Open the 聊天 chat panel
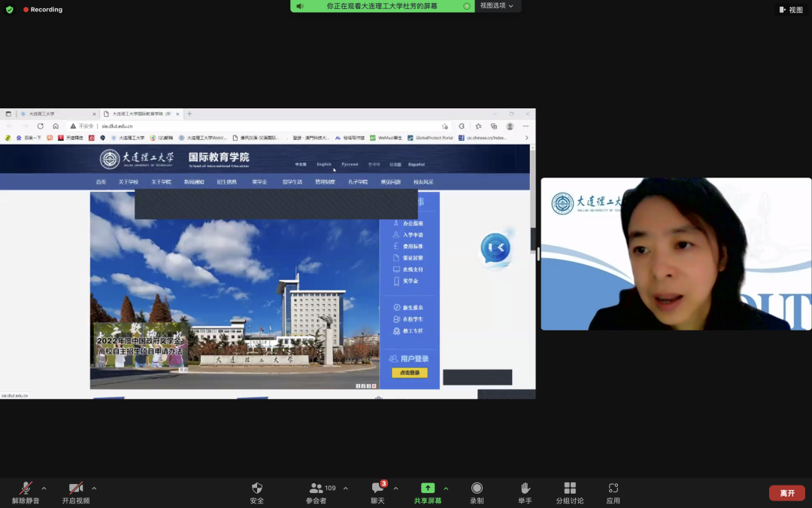Image resolution: width=812 pixels, height=508 pixels. point(378,492)
